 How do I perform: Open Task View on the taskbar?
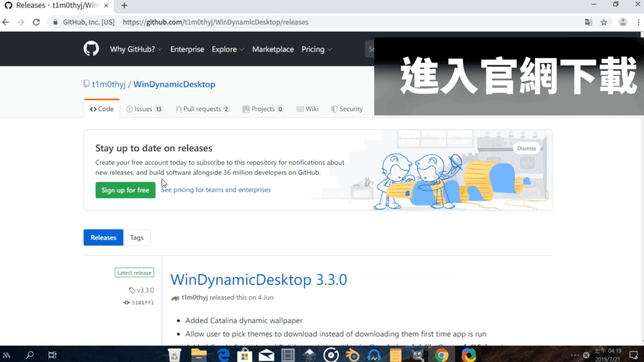point(52,355)
